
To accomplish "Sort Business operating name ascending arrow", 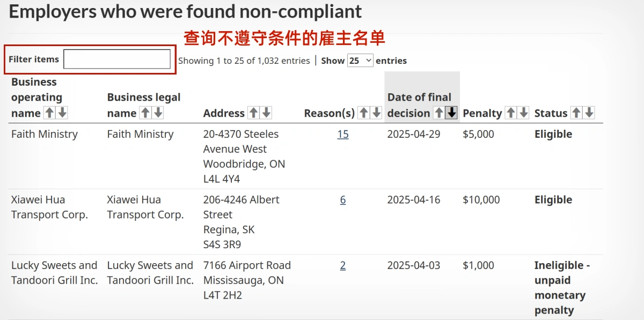I will pos(49,113).
